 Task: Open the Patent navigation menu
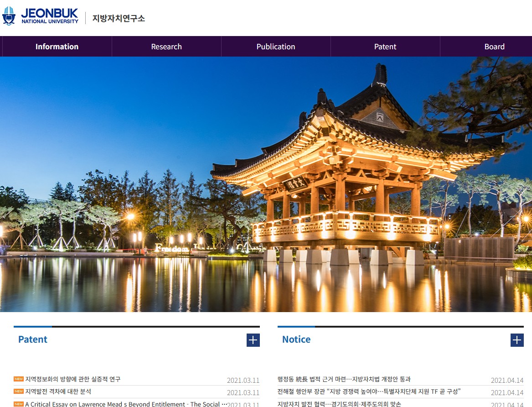pyautogui.click(x=385, y=46)
